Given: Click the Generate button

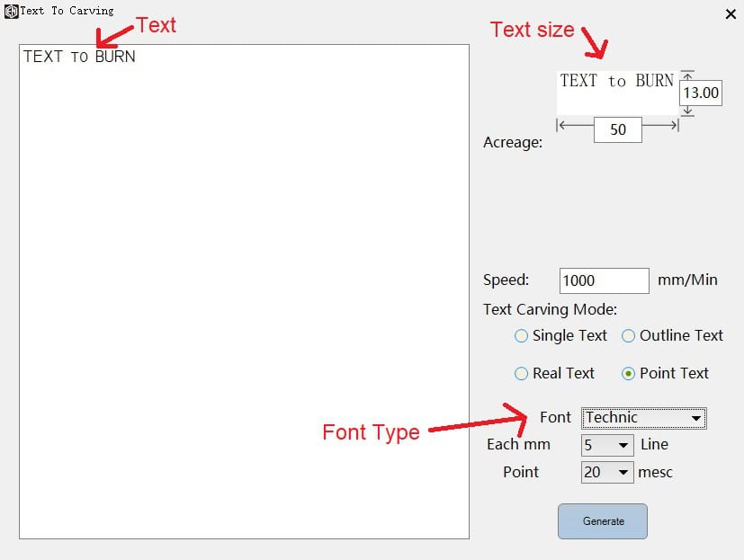Looking at the screenshot, I should [x=603, y=521].
